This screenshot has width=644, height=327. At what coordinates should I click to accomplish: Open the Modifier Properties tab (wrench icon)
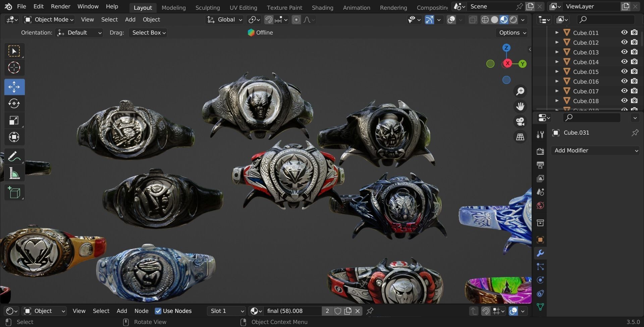pyautogui.click(x=540, y=253)
